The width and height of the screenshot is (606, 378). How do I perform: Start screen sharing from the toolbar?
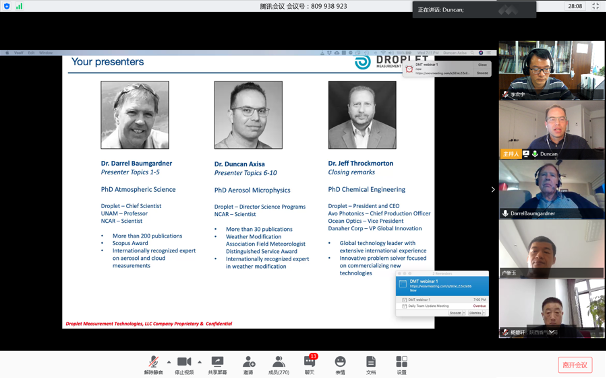click(x=217, y=365)
